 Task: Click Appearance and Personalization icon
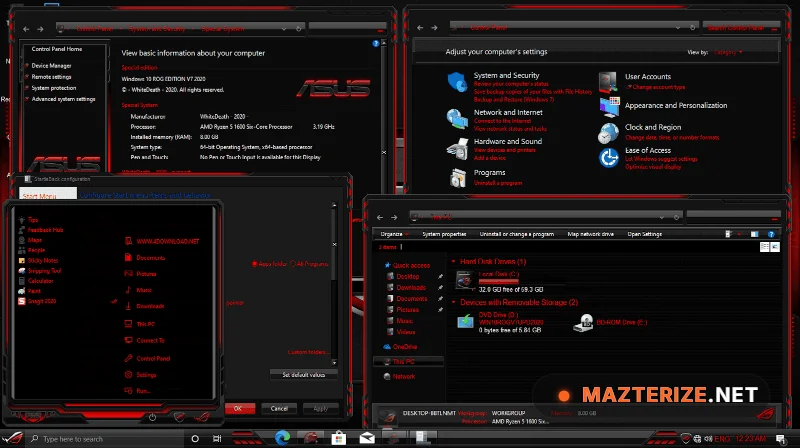(609, 107)
